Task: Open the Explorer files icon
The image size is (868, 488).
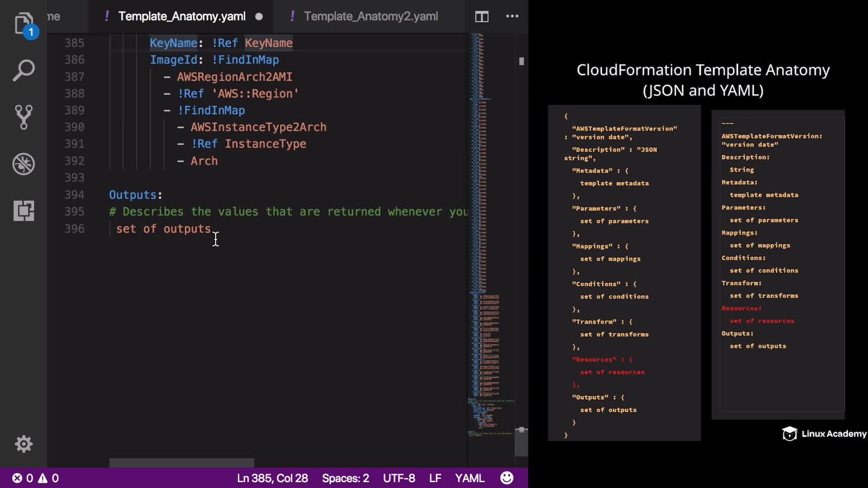Action: 24,23
